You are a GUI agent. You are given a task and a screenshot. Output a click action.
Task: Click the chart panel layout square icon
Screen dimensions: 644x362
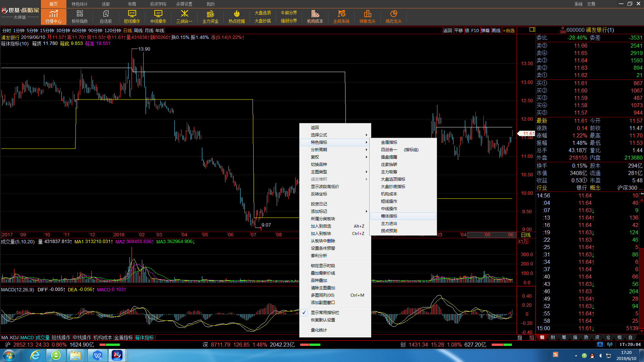pos(532,30)
